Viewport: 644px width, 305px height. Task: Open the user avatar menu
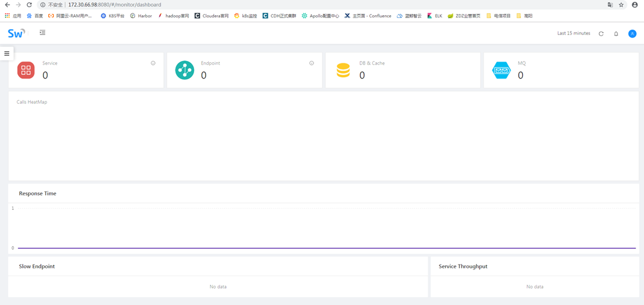(632, 33)
